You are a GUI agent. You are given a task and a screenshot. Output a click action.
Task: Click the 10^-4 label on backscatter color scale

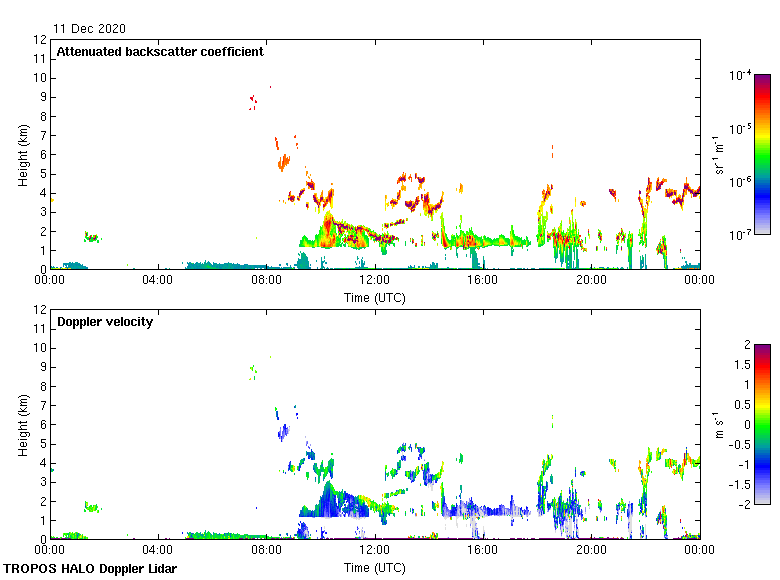point(739,76)
